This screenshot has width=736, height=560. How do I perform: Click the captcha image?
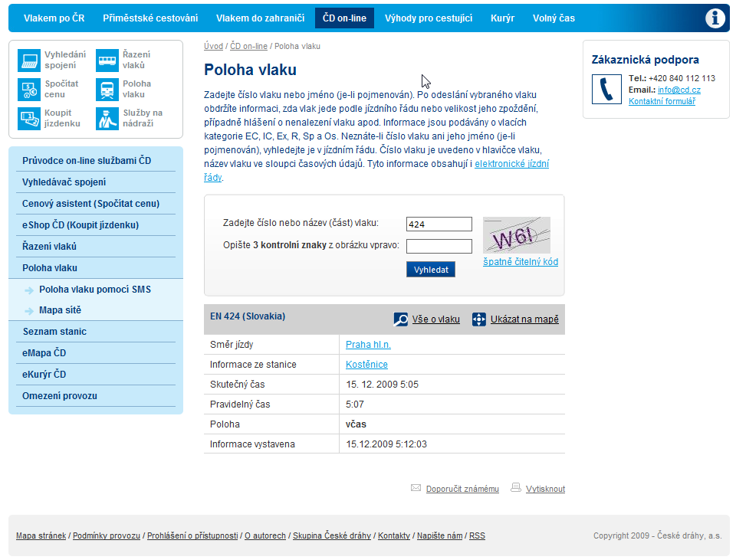(516, 235)
